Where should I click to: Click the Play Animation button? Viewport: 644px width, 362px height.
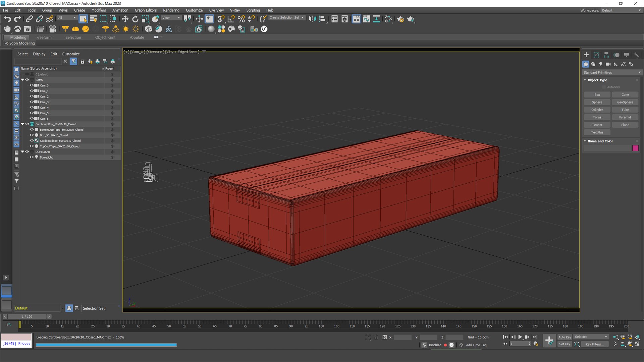(x=520, y=337)
